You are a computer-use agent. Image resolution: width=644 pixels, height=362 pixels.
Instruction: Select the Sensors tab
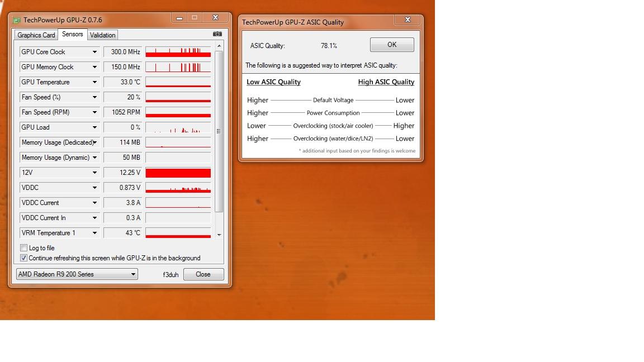click(x=72, y=34)
